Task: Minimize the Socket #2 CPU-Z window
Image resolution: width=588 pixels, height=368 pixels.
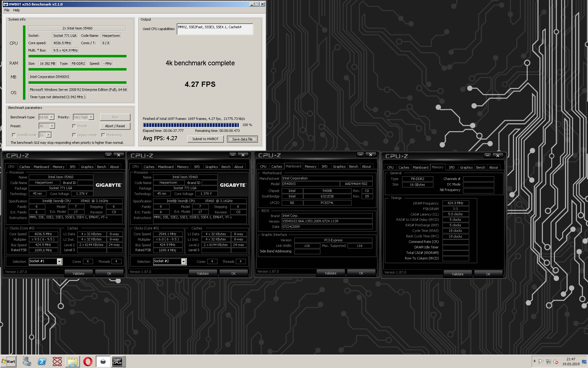Action: (232, 155)
